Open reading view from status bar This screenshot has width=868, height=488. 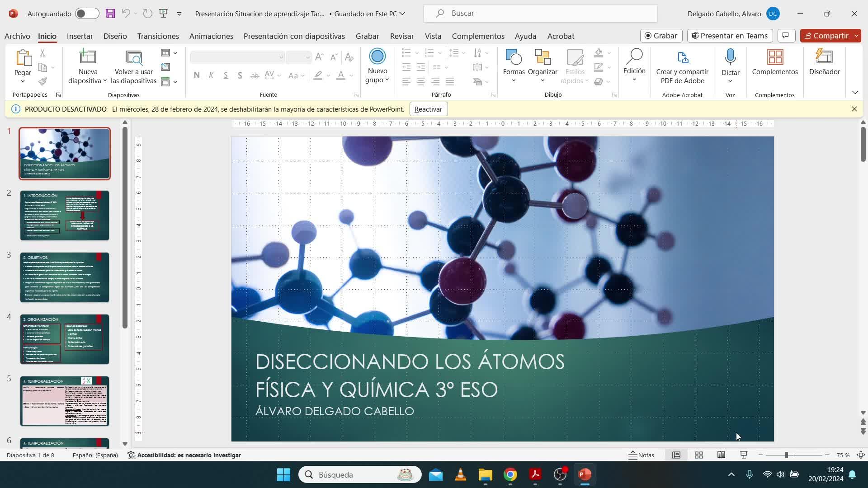(x=721, y=455)
